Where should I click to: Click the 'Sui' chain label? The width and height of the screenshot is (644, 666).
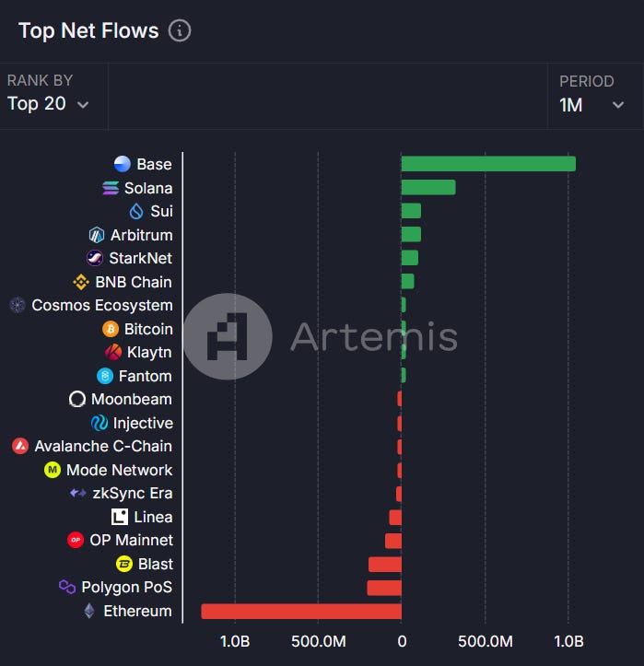161,211
